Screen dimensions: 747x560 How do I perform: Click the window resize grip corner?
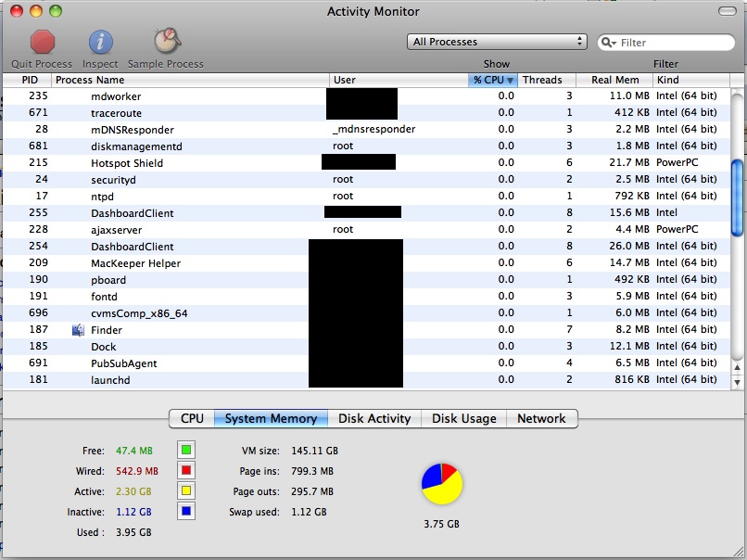739,552
